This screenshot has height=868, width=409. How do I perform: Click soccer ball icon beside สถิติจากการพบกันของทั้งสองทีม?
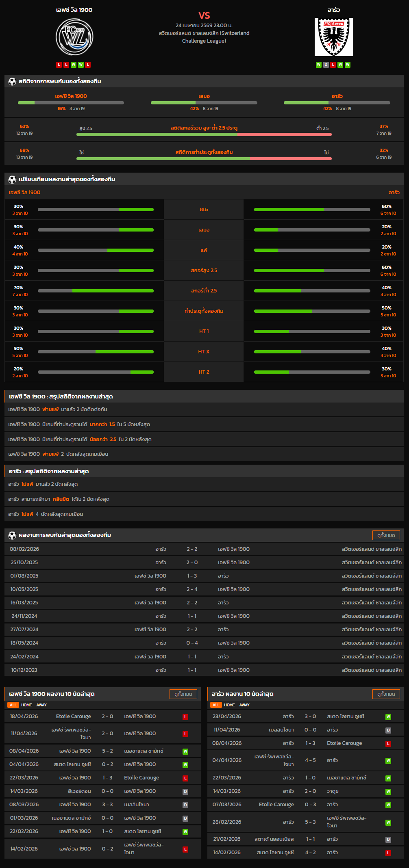pyautogui.click(x=12, y=81)
